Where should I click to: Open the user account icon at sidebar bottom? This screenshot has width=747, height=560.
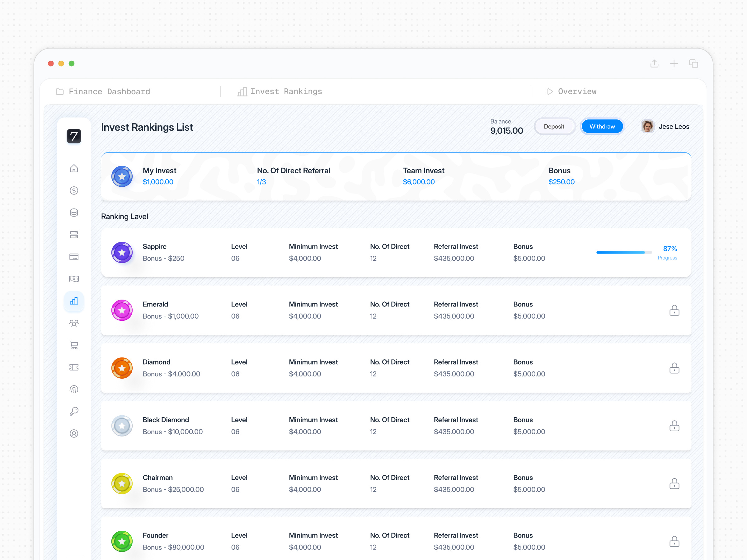74,433
